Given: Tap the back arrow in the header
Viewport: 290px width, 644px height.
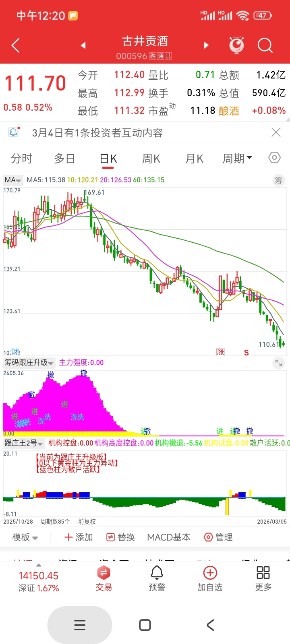Looking at the screenshot, I should [16, 45].
